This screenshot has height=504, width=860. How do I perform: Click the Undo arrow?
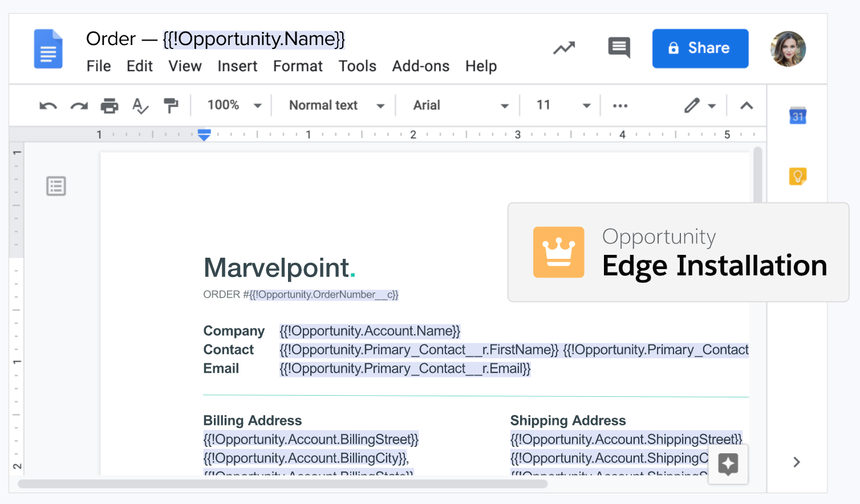click(48, 105)
